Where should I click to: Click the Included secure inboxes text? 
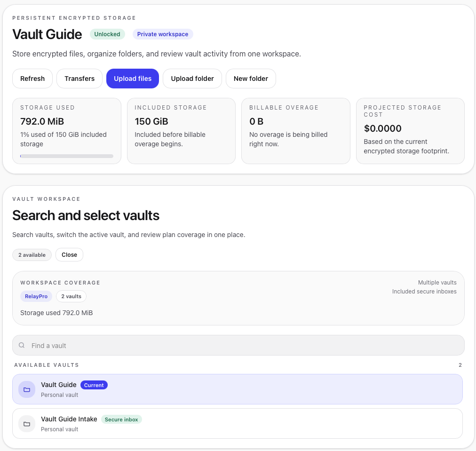pyautogui.click(x=424, y=292)
